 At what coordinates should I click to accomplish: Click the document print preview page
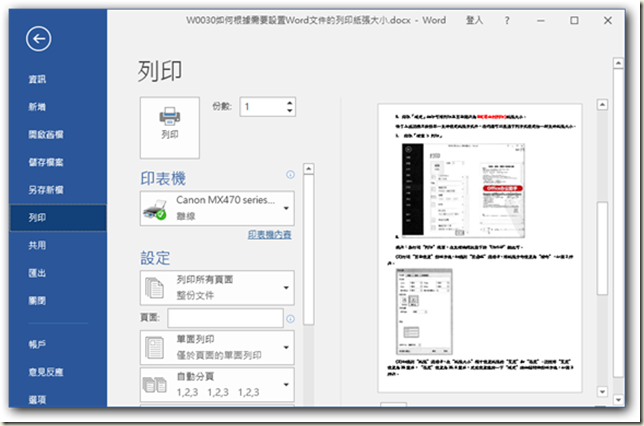click(480, 248)
